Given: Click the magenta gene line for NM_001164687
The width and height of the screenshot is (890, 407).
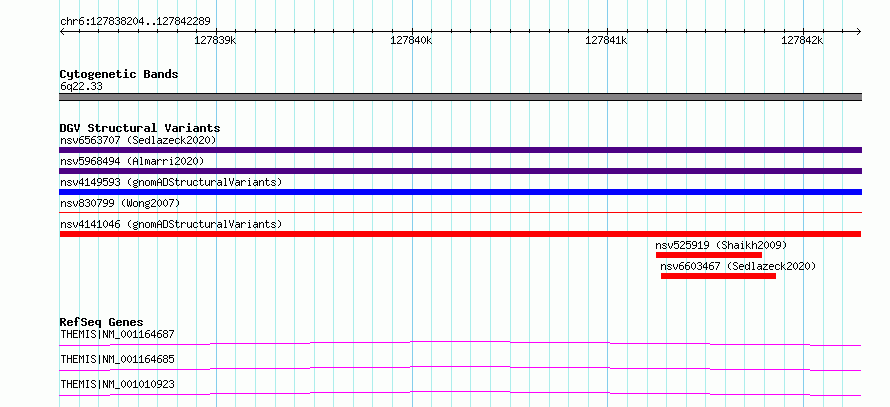Looking at the screenshot, I should coord(460,343).
